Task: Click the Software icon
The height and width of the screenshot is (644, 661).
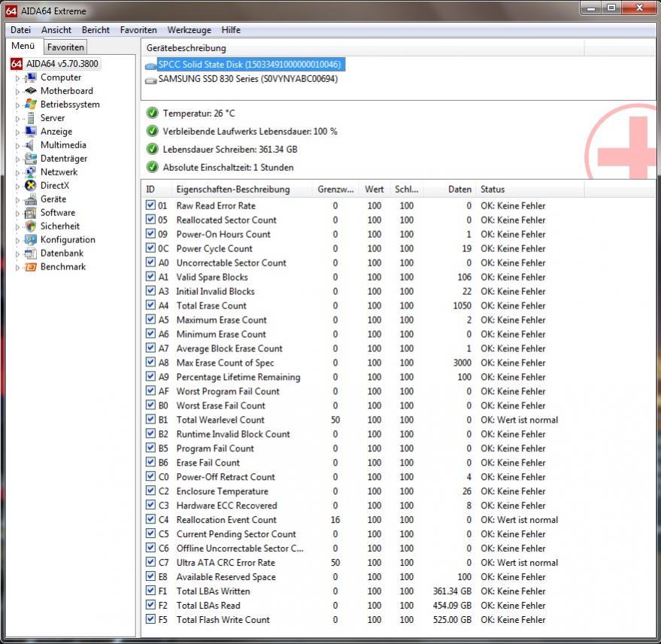Action: pos(31,213)
